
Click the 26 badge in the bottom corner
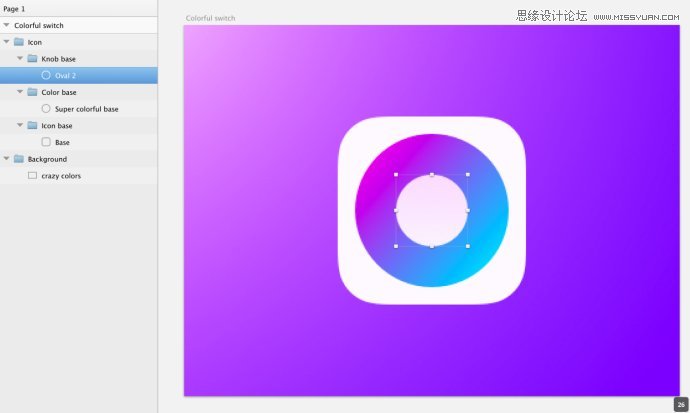point(681,404)
